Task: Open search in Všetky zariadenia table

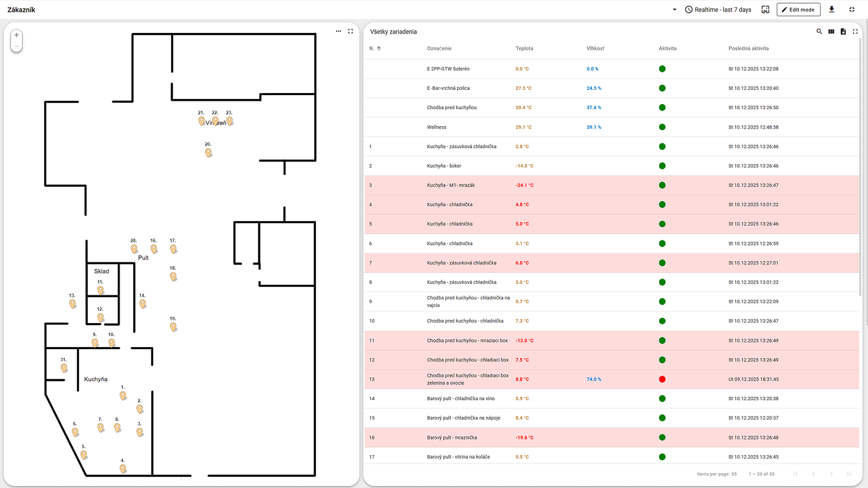Action: 820,32
